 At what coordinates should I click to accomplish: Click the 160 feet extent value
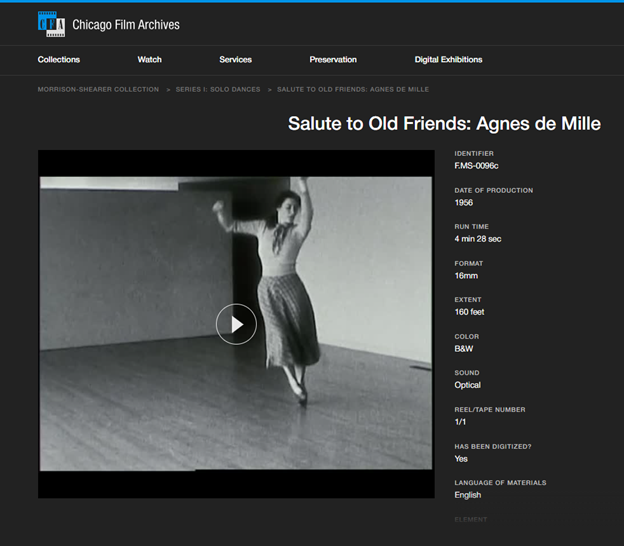pos(470,312)
